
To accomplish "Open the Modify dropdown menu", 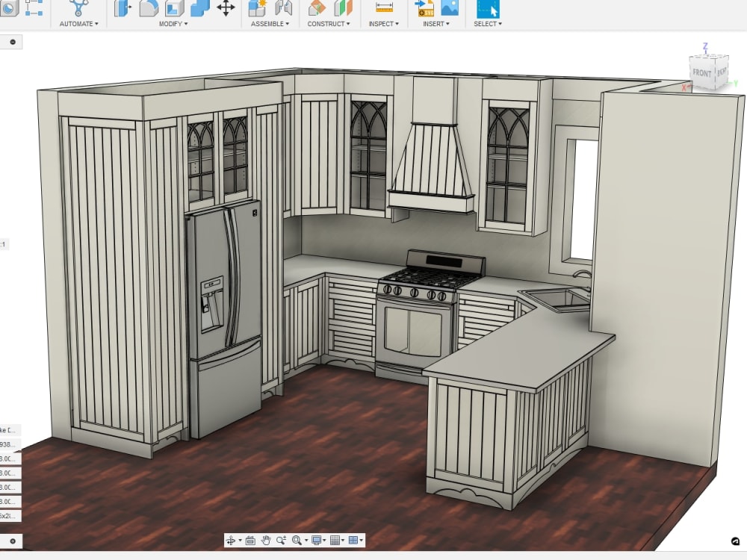I will point(173,23).
